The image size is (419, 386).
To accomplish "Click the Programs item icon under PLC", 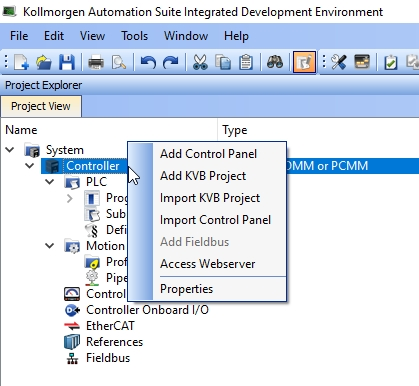I will 92,198.
